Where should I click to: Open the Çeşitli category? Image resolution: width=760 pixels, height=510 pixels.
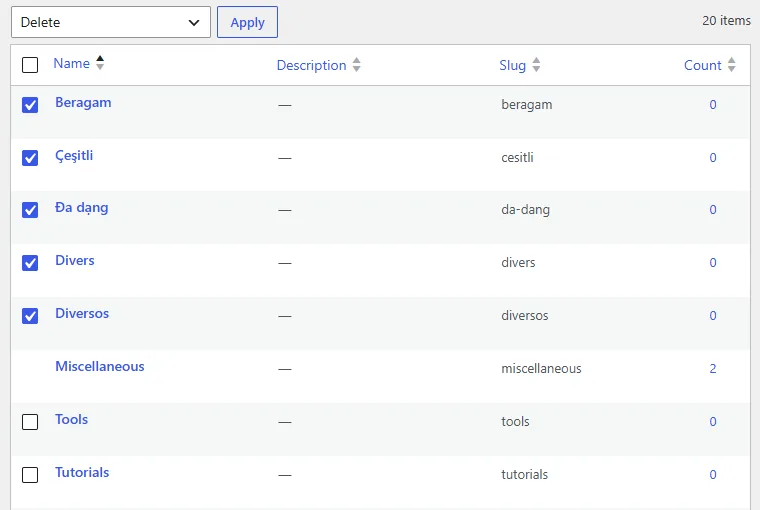click(x=74, y=156)
